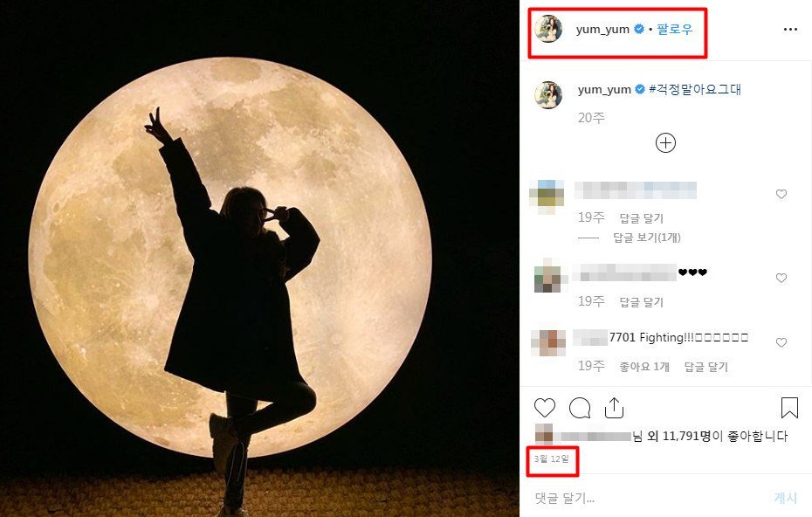Focus the 댓글 달기 comment field
Image resolution: width=812 pixels, height=517 pixels.
[x=647, y=499]
